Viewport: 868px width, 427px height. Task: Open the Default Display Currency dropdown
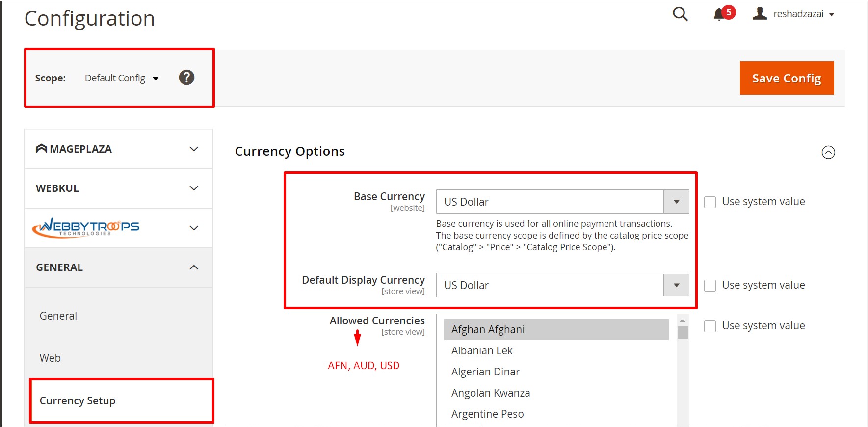click(x=676, y=285)
